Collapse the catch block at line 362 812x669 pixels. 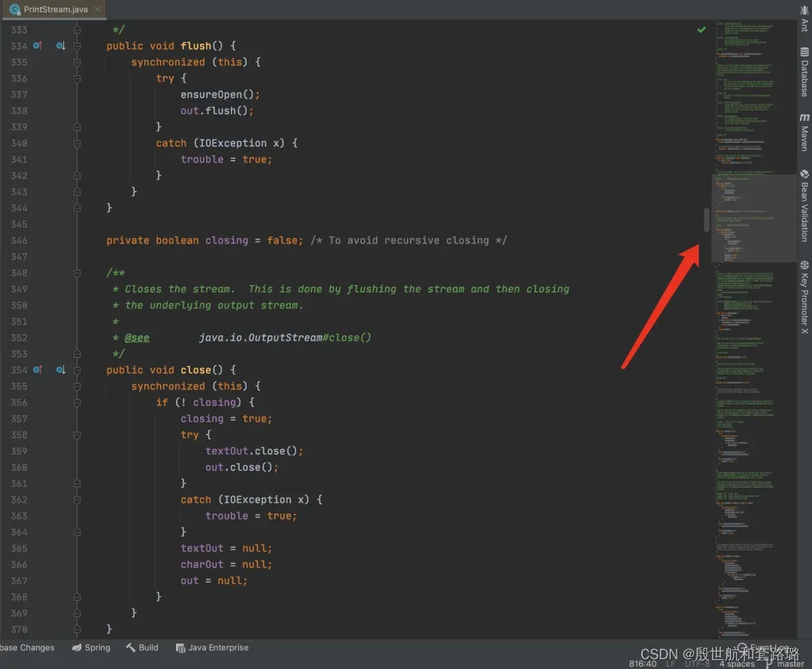click(x=77, y=500)
